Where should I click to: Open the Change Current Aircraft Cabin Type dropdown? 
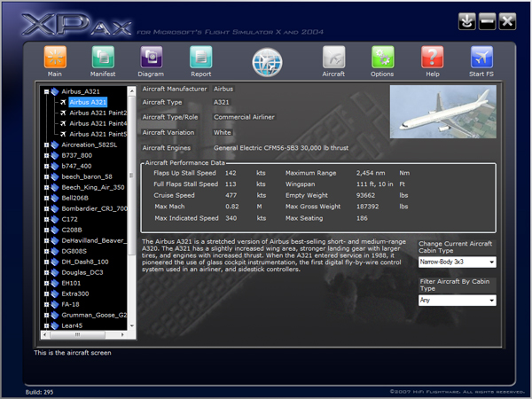pyautogui.click(x=457, y=262)
